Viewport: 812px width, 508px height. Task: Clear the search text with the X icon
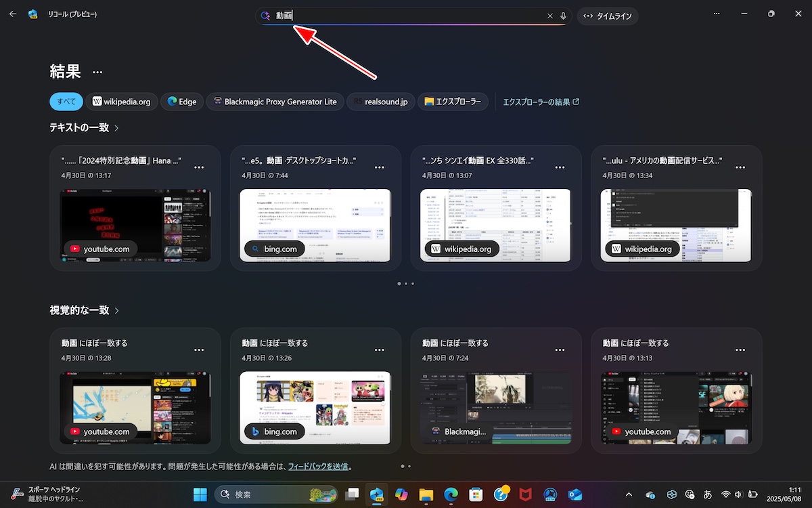pyautogui.click(x=550, y=16)
